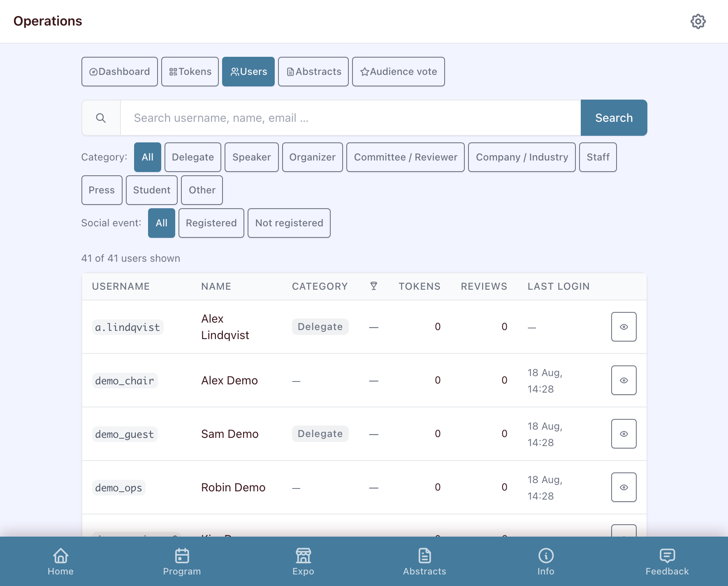This screenshot has width=728, height=586.
Task: Go to Home in bottom navigation
Action: click(60, 562)
